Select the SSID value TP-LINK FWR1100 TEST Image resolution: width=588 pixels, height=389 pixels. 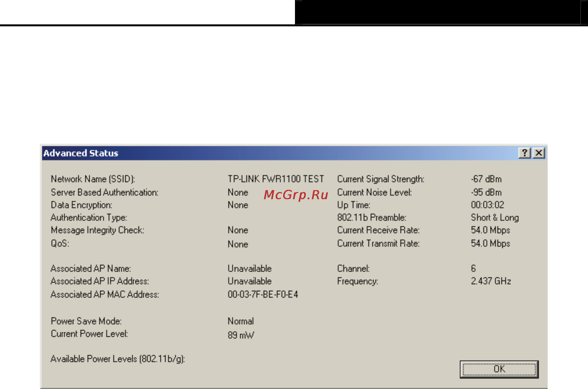(x=276, y=179)
